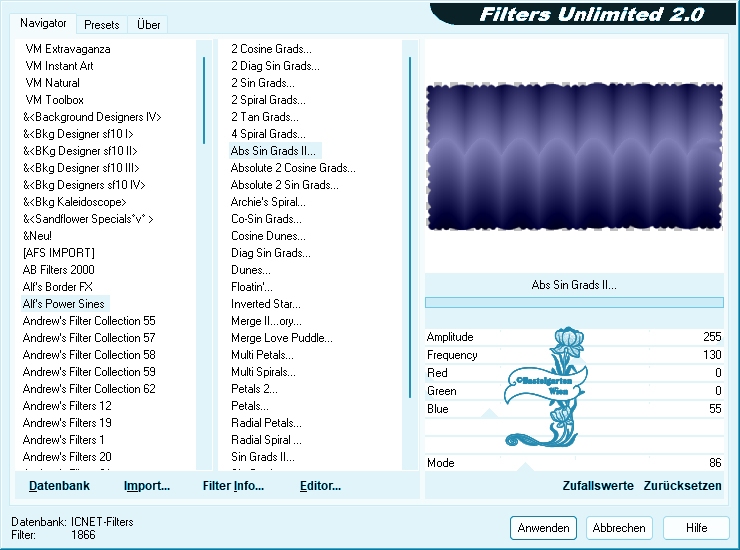This screenshot has width=740, height=550.
Task: Open the Über tab
Action: pyautogui.click(x=148, y=25)
